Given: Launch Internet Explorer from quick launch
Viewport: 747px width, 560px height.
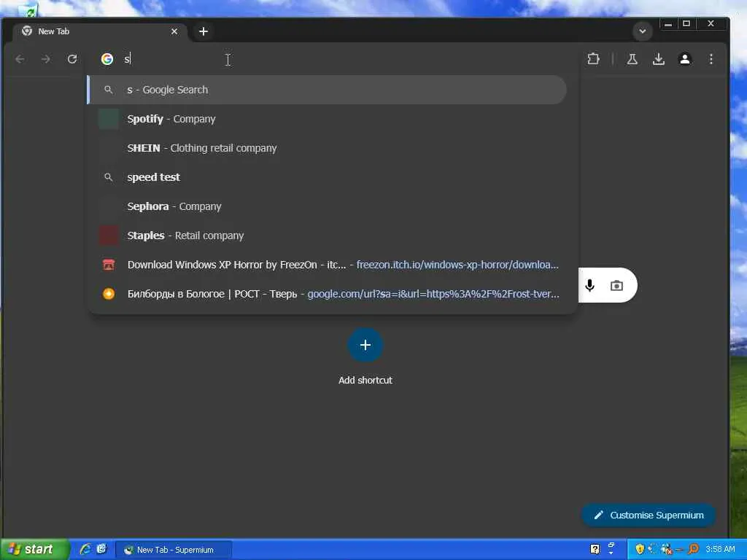Looking at the screenshot, I should point(85,549).
